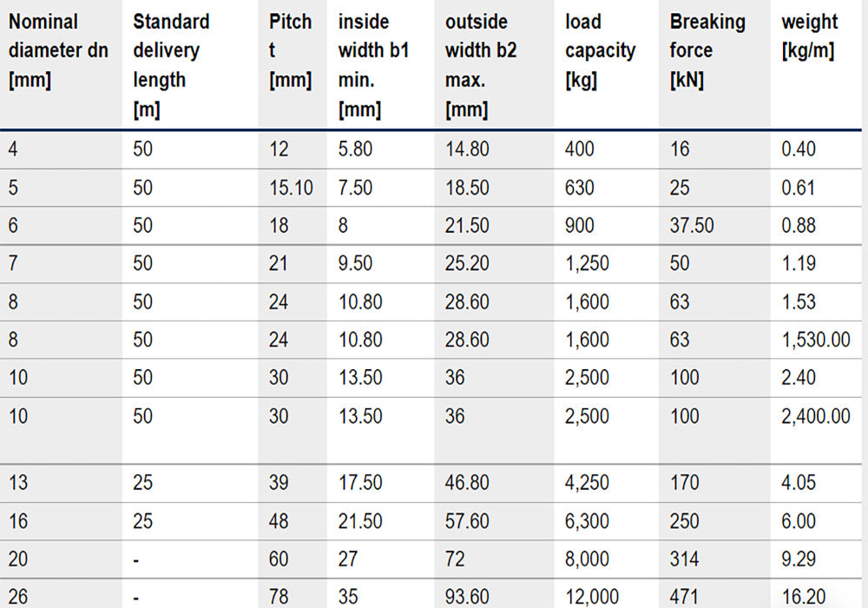Click the 'Breaking force [kN]' column header
The width and height of the screenshot is (868, 608).
point(707,50)
